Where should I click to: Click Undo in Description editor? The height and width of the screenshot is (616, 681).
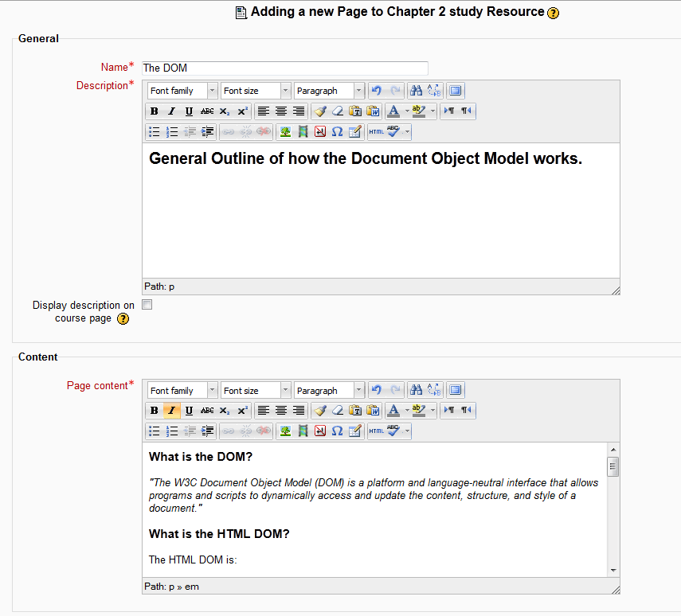[x=377, y=90]
